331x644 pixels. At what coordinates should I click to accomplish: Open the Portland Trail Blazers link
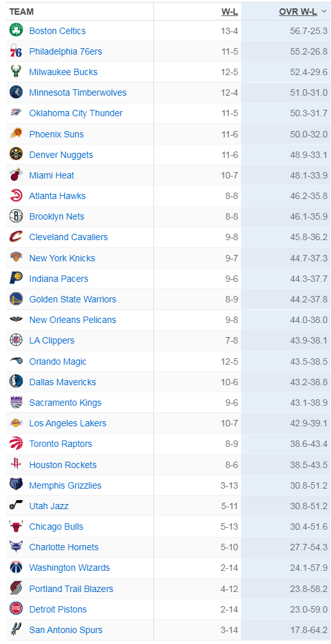pyautogui.click(x=71, y=589)
